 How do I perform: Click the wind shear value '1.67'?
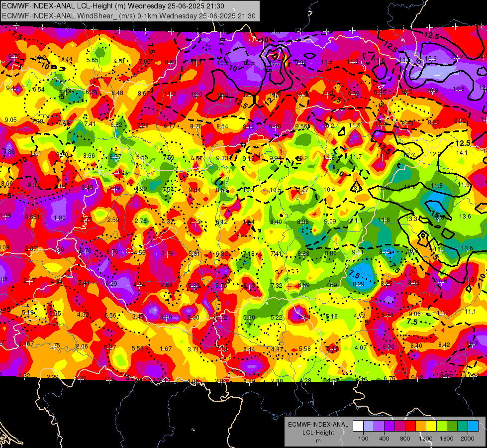click(x=166, y=349)
